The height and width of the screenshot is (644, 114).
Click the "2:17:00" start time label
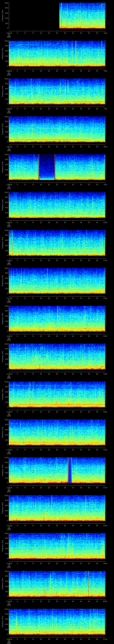[x=9, y=525]
